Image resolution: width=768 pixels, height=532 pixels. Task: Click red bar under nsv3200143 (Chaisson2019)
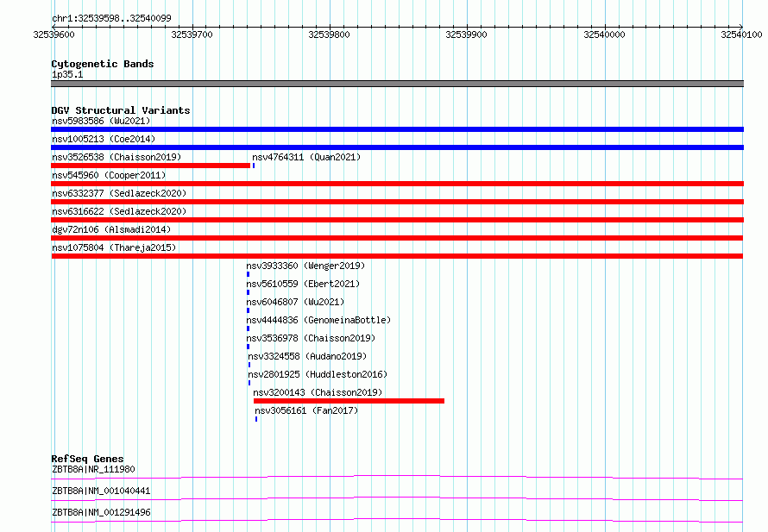pos(349,401)
